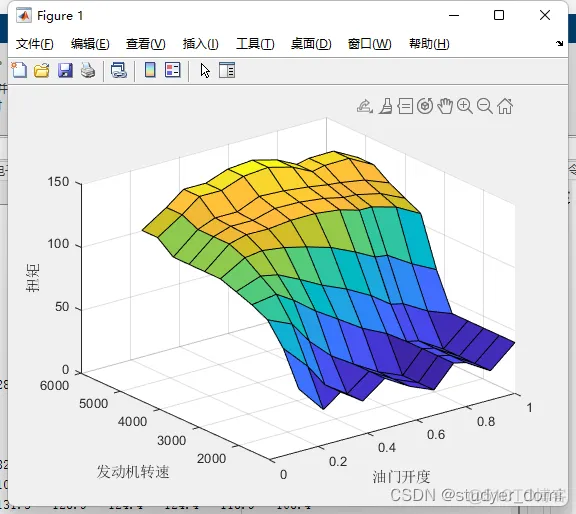The width and height of the screenshot is (576, 514).
Task: Insert a colorbar from the toolbar
Action: click(150, 70)
